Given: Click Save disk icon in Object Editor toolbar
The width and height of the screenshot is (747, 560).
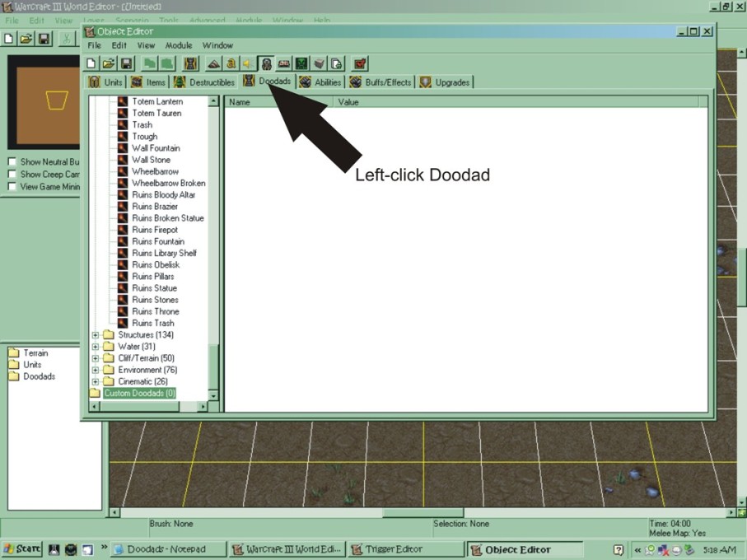Looking at the screenshot, I should (x=126, y=63).
